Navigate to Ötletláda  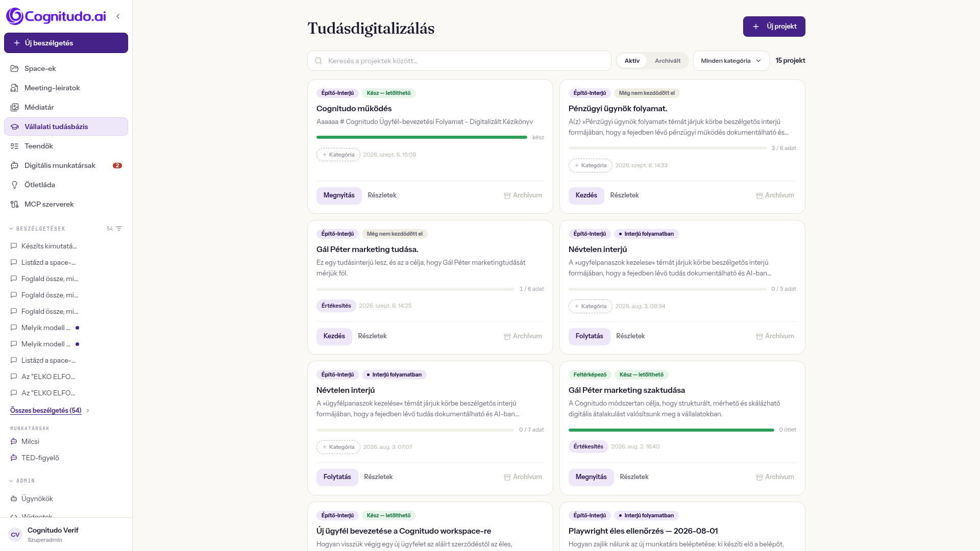(66, 185)
